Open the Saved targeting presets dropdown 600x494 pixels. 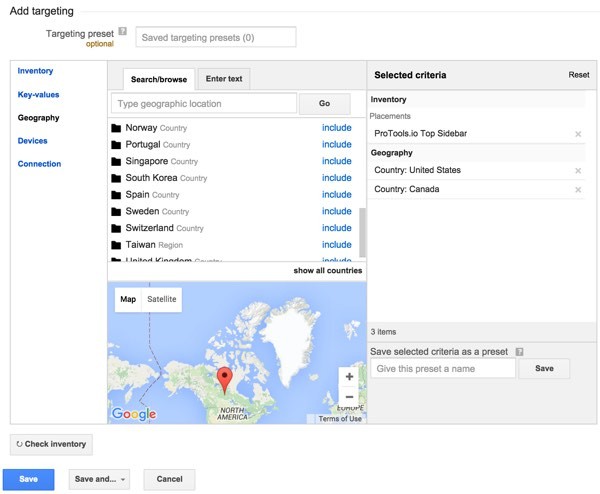coord(216,37)
